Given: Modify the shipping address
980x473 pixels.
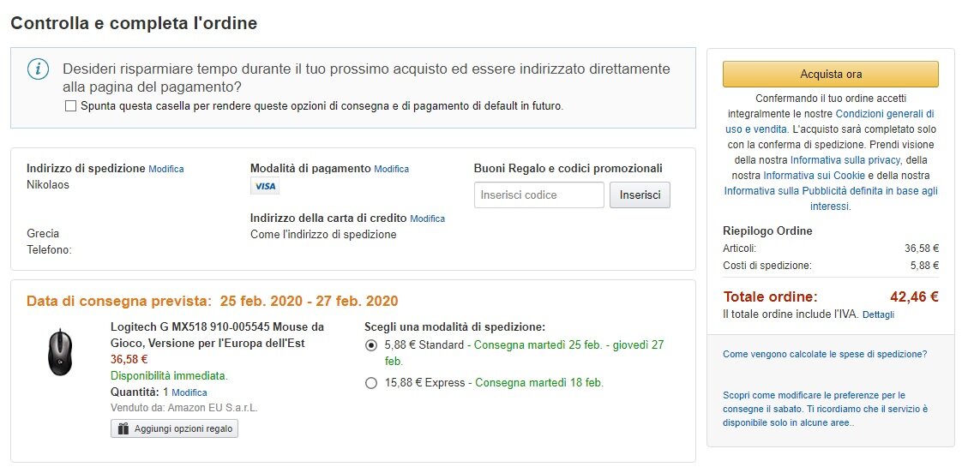Looking at the screenshot, I should [x=166, y=169].
